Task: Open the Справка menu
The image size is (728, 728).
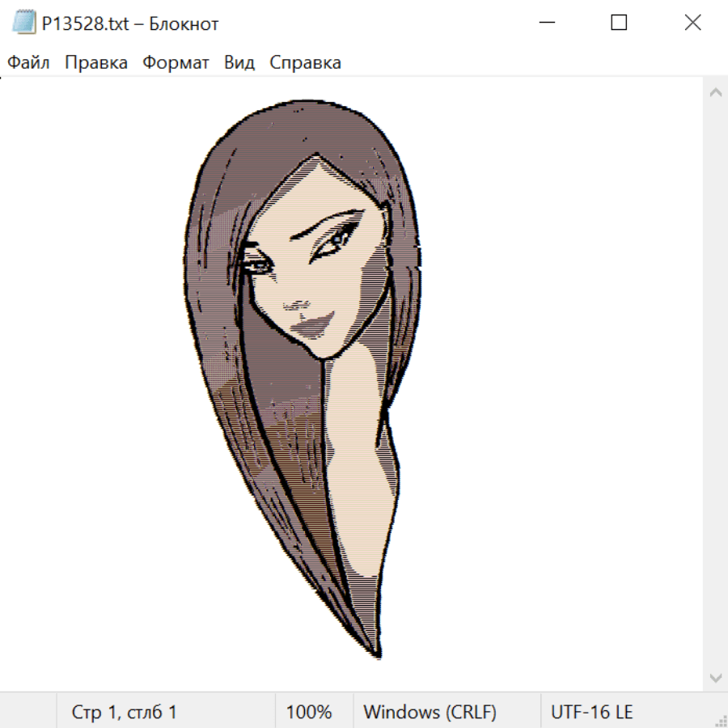Action: [305, 63]
